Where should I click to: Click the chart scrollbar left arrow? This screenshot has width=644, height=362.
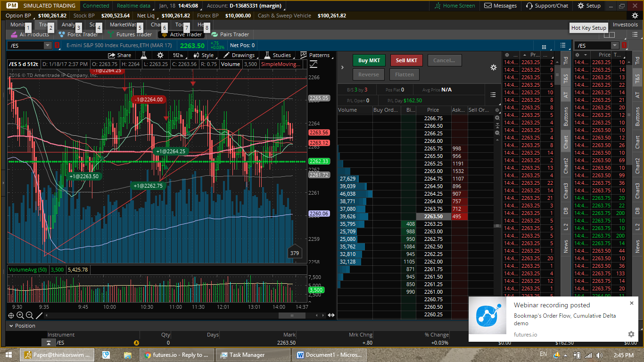46,315
